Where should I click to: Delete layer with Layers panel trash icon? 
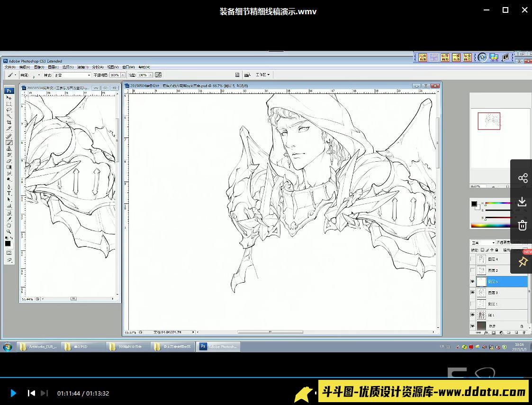[524, 332]
